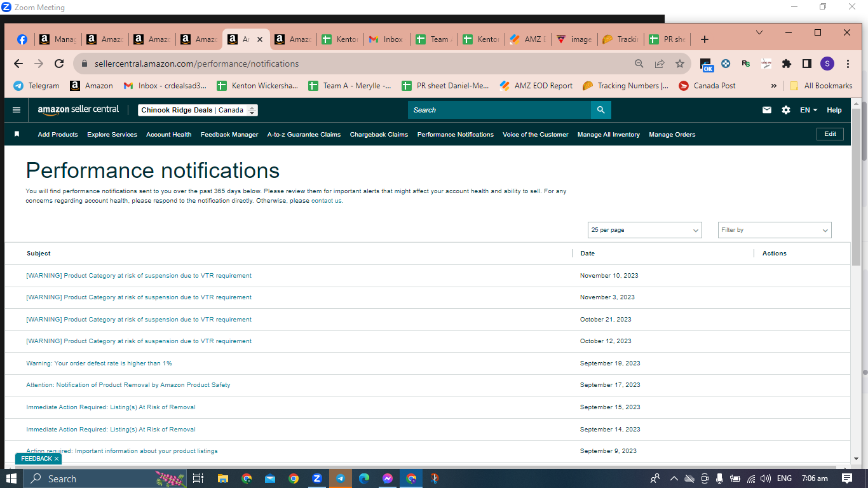Open Messenger from the Windows taskbar
Screen dimensions: 868x488
(x=388, y=478)
